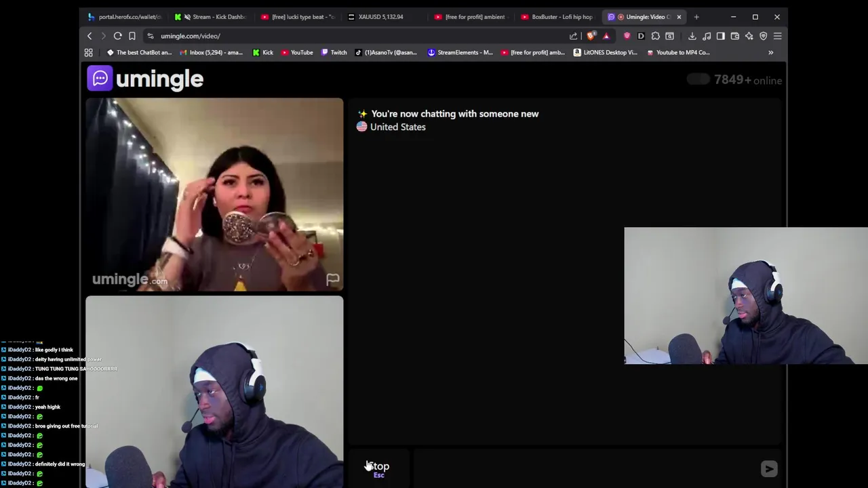Open 'The best ChatBot an...' bookmark
The image size is (868, 488).
click(139, 52)
